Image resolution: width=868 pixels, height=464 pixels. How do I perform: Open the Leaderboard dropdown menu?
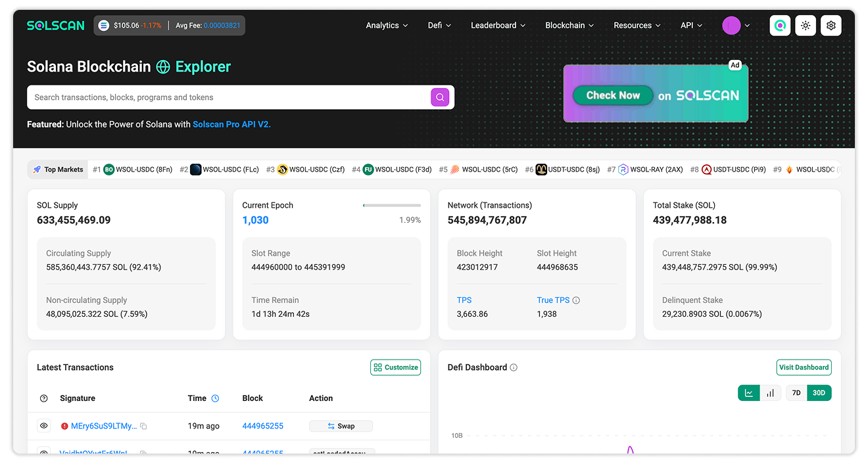coord(498,26)
